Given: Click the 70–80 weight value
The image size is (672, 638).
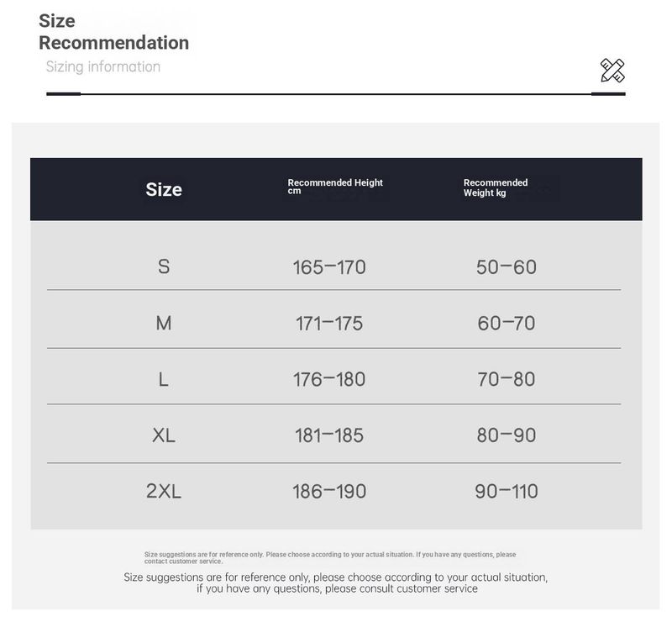Looking at the screenshot, I should pos(507,379).
